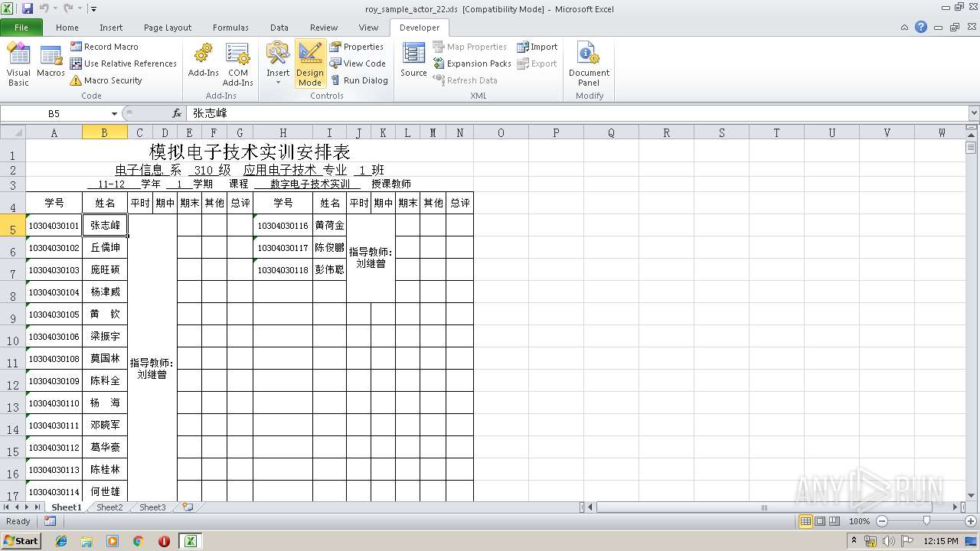
Task: Click the Insert Worksheet tab icon
Action: tap(187, 507)
